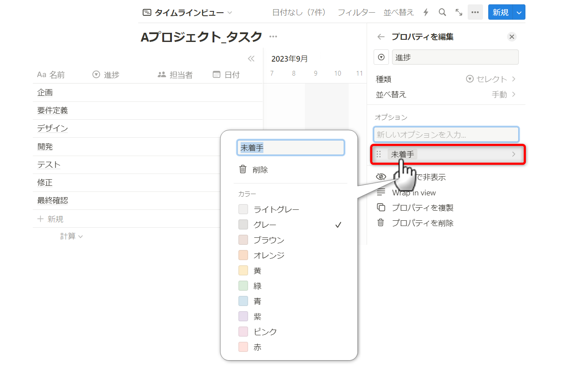Viewport: 588px width, 365px height.
Task: Click the フィルター button
Action: [x=356, y=12]
